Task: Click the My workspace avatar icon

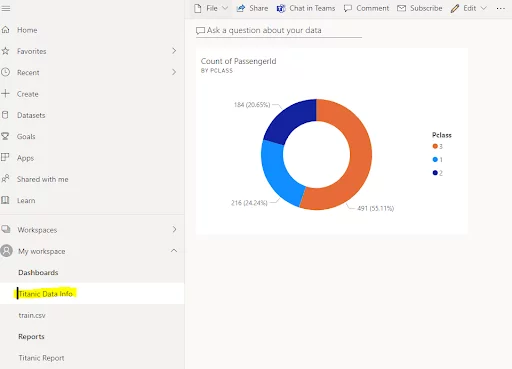Action: pos(6,251)
